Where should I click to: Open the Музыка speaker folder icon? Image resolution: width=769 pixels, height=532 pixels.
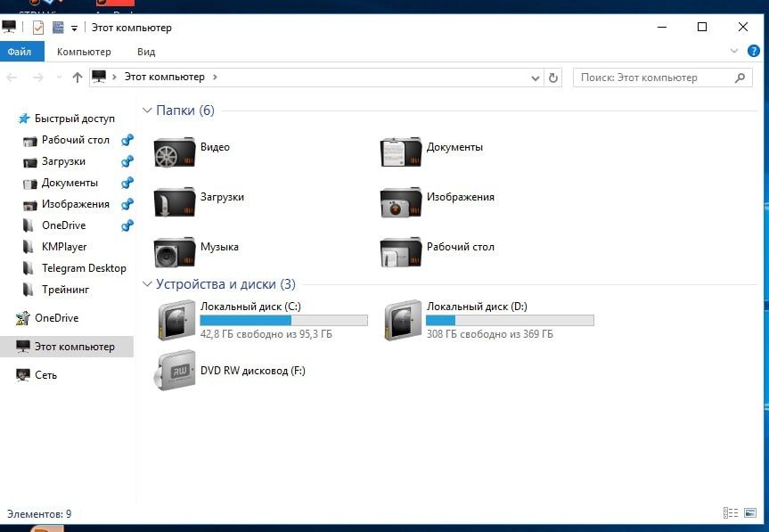tap(175, 252)
